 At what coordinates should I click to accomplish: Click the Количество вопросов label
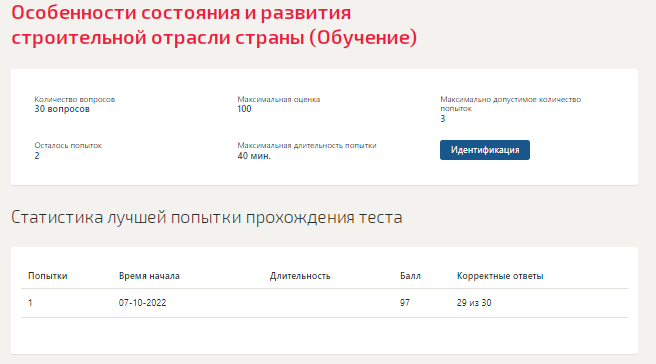74,99
